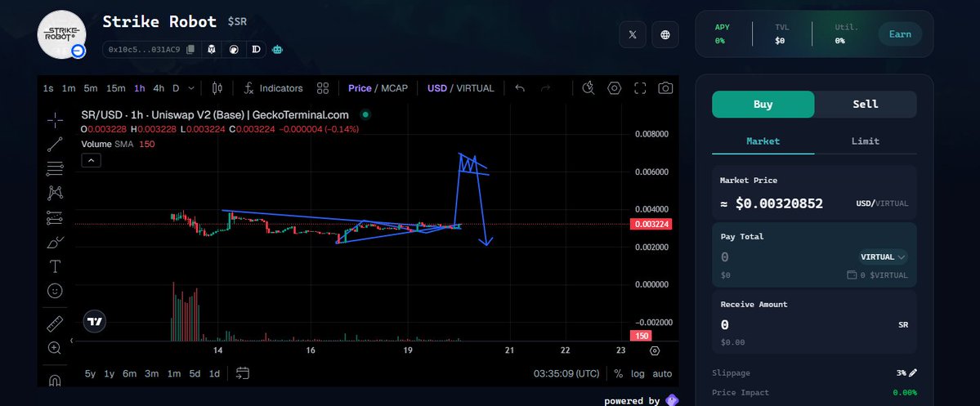Open the Indicators dialog
The width and height of the screenshot is (980, 406).
coord(273,88)
